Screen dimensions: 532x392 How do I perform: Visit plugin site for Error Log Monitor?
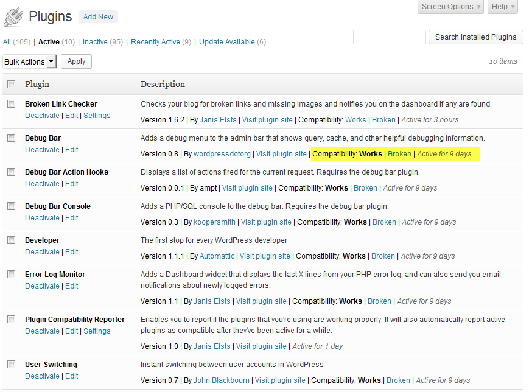tap(261, 301)
